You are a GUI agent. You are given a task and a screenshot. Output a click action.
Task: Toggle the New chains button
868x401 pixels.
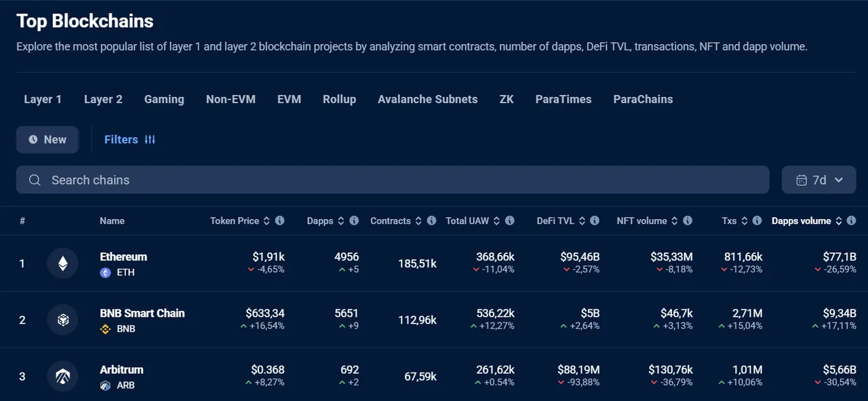click(x=47, y=139)
